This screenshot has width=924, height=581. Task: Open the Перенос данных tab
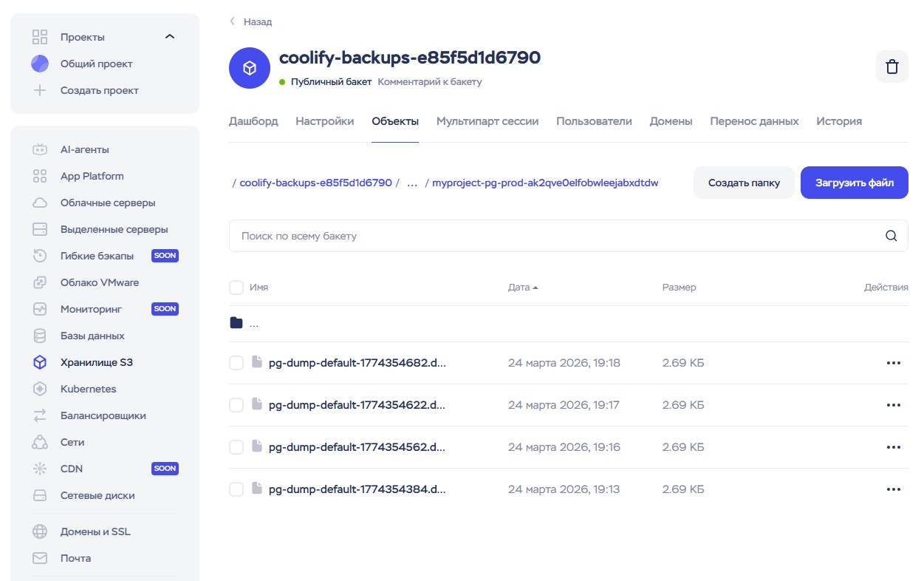click(754, 121)
